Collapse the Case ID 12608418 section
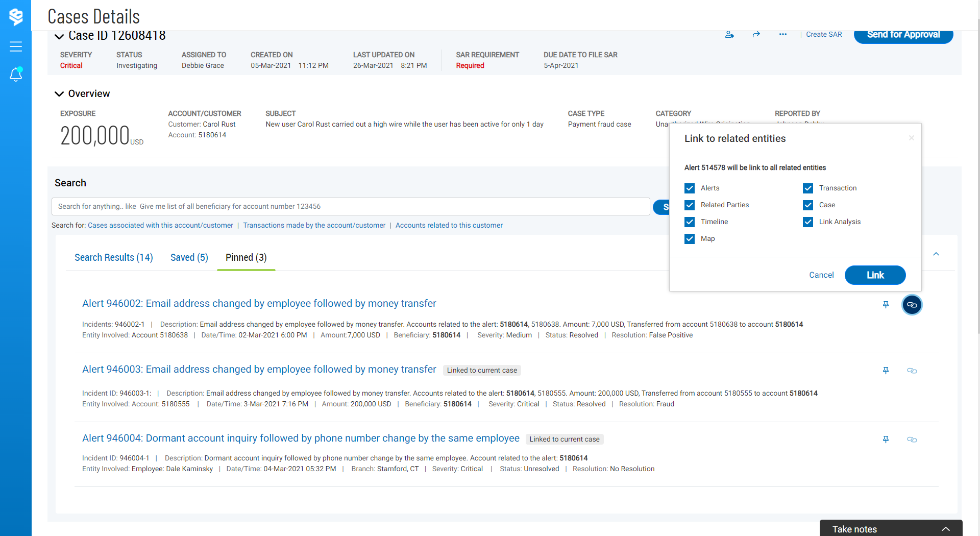 click(59, 36)
